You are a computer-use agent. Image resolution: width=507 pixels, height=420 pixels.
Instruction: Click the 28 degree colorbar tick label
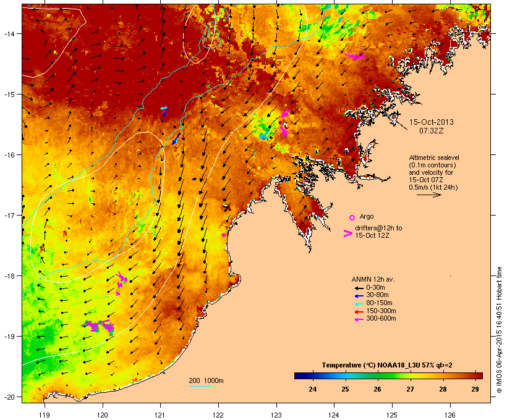point(443,389)
